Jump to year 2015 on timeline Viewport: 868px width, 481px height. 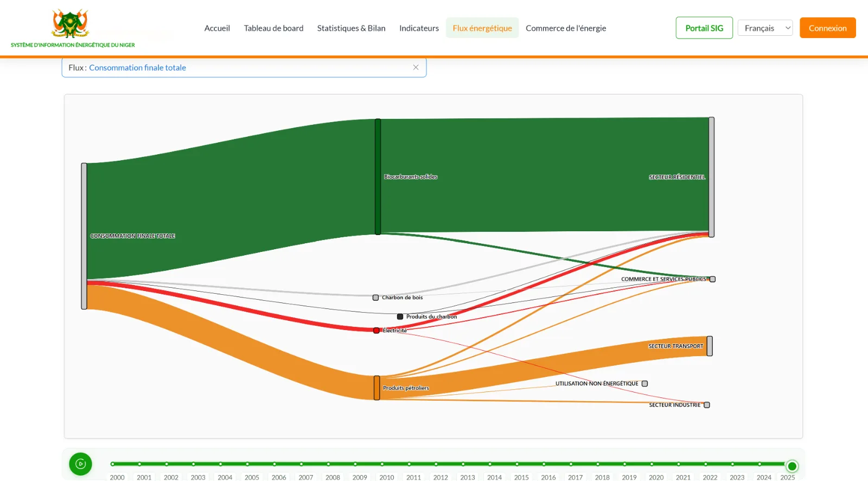[517, 464]
